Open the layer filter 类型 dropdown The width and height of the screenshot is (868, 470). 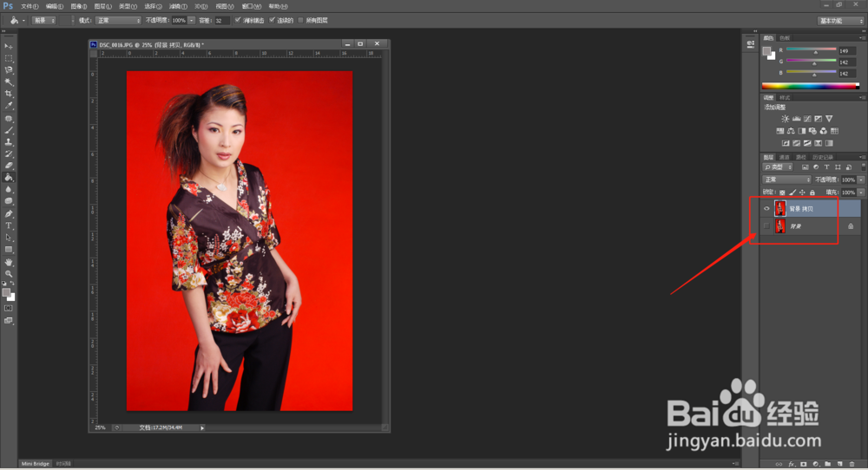click(x=778, y=167)
